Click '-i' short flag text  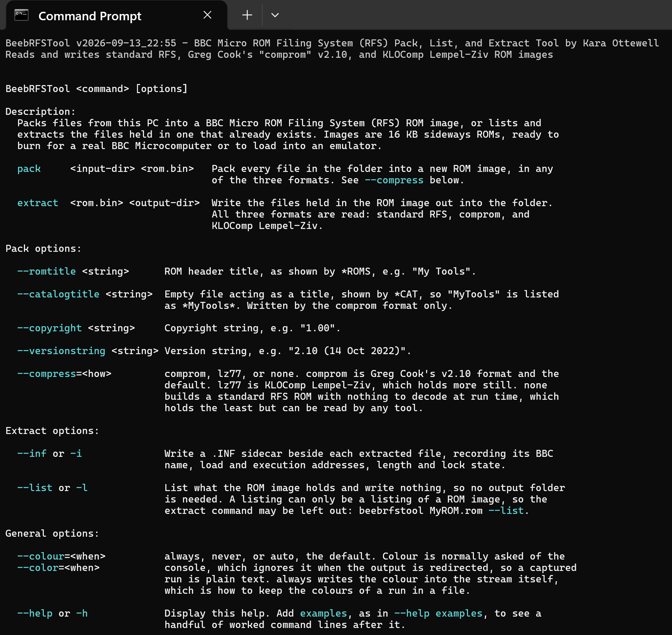point(76,454)
